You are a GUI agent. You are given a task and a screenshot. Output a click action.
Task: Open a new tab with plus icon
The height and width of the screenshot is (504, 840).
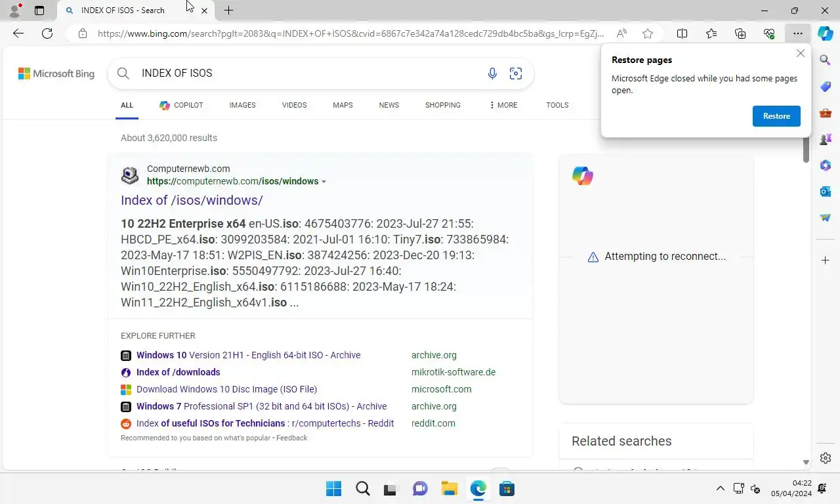pyautogui.click(x=228, y=10)
